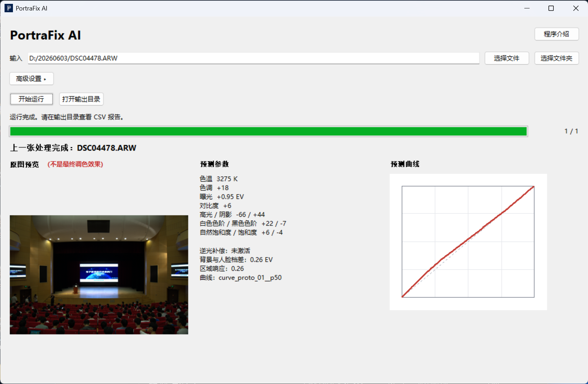Click the 运行完成 status message

[x=67, y=117]
